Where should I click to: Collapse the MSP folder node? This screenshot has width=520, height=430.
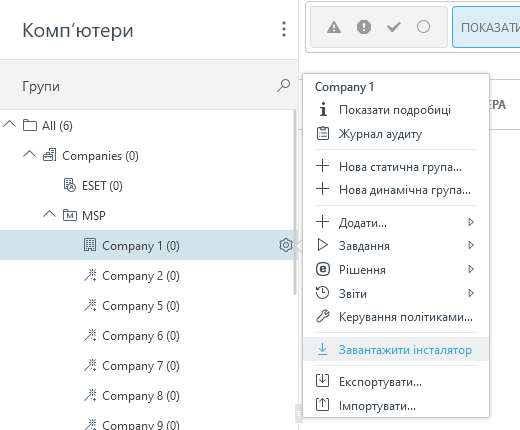tap(49, 214)
